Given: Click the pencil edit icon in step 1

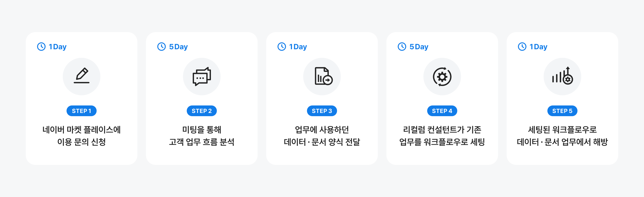Looking at the screenshot, I should [82, 76].
